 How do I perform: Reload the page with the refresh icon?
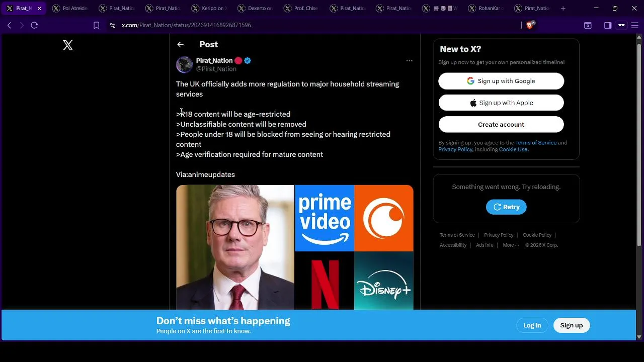pos(34,25)
